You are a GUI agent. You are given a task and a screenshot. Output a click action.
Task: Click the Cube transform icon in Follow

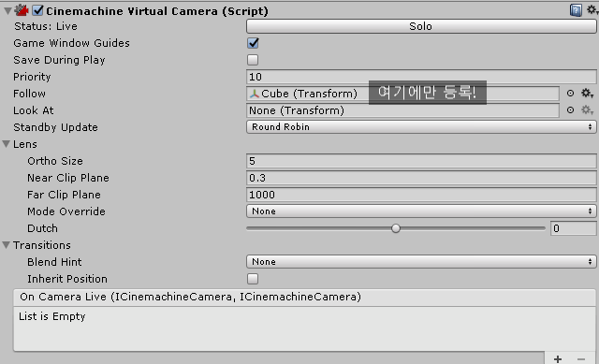click(x=255, y=94)
